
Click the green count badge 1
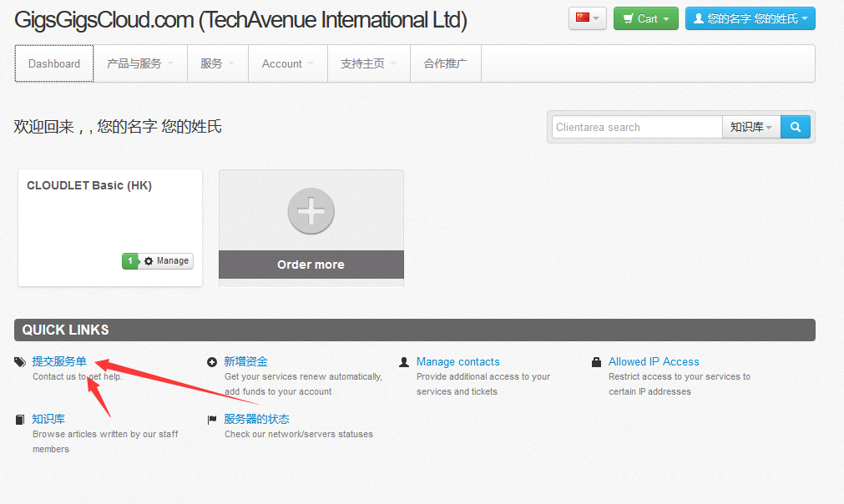129,261
